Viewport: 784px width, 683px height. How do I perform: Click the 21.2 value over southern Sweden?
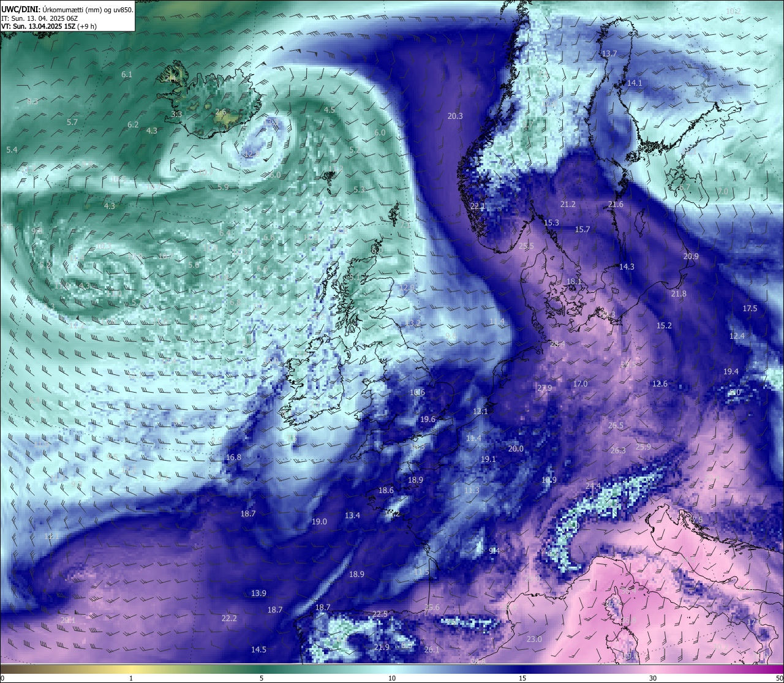tap(568, 204)
